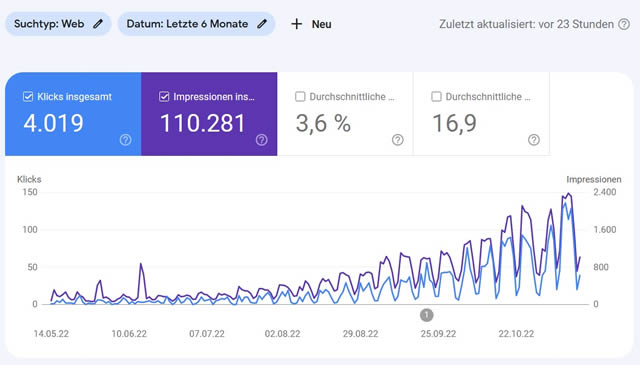
Task: Click the 25.09.22 date axis label
Action: (438, 334)
